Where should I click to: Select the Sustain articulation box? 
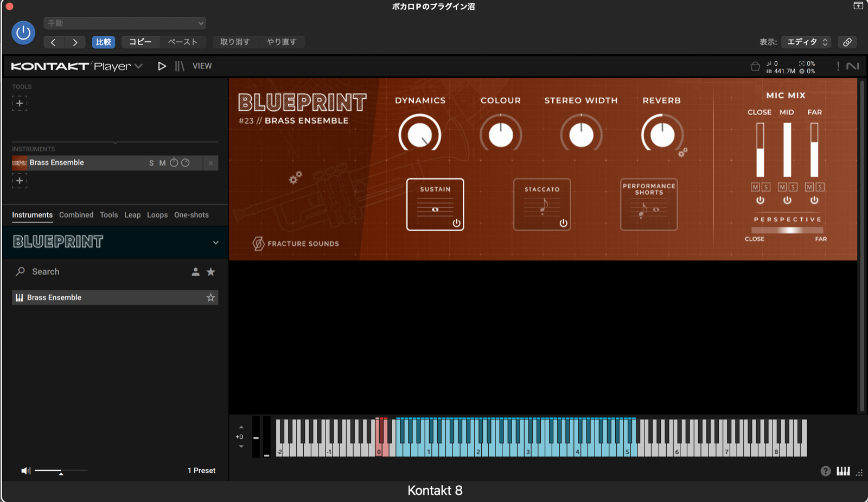tap(435, 205)
